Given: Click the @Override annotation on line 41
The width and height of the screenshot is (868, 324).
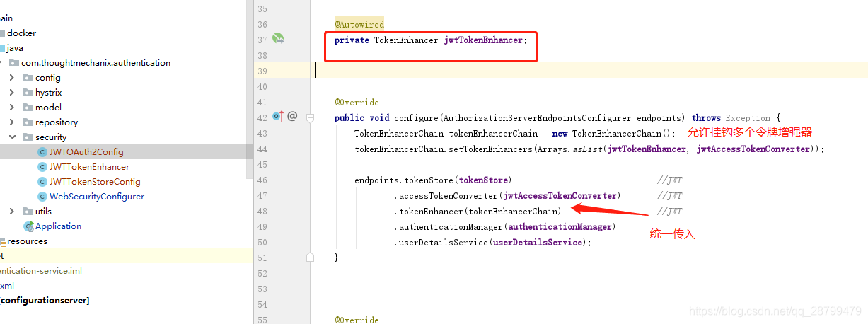Looking at the screenshot, I should pos(357,103).
